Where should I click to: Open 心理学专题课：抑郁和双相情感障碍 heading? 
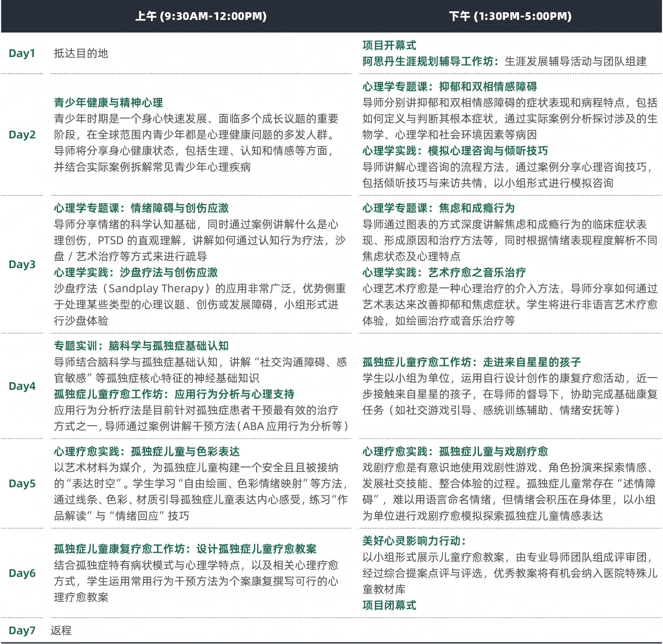point(450,87)
